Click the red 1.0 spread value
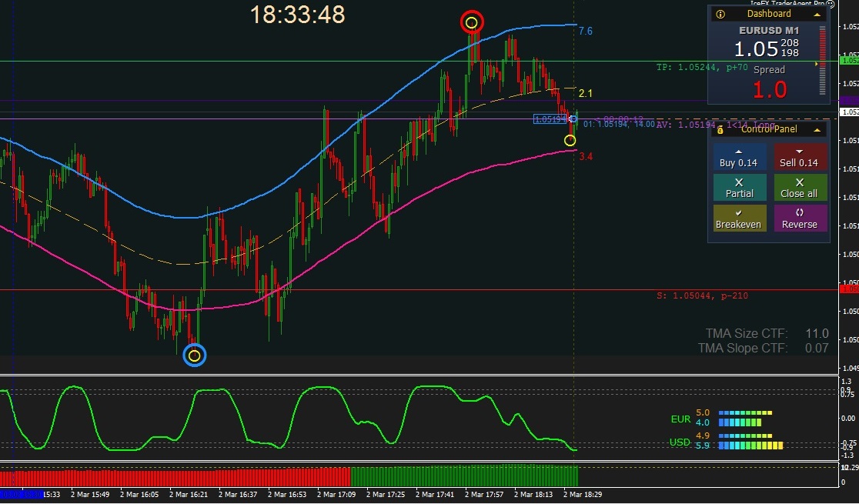This screenshot has height=504, width=859. click(770, 90)
